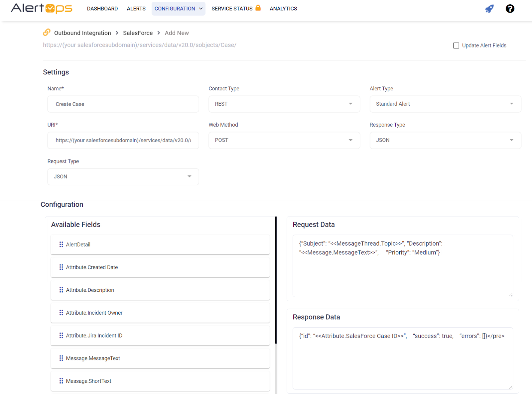Viewport: 532px width, 394px height.
Task: Go to the Dashboard tab
Action: point(102,9)
